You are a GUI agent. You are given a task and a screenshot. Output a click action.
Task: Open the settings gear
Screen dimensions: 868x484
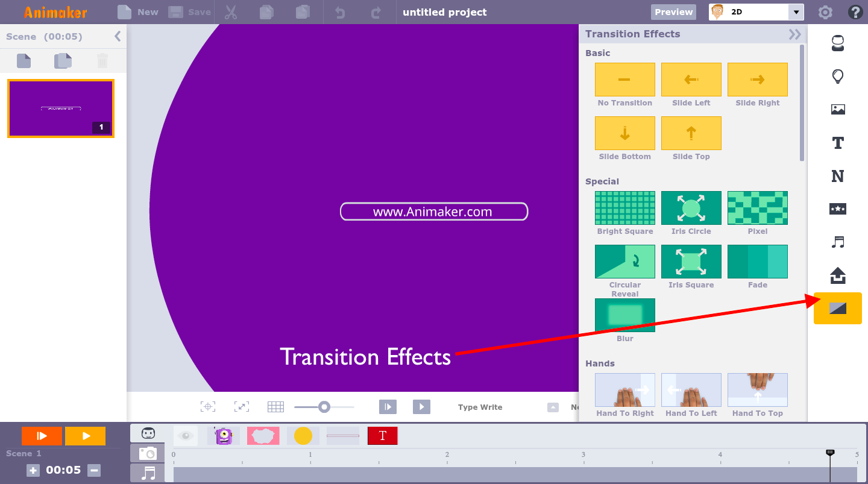825,12
